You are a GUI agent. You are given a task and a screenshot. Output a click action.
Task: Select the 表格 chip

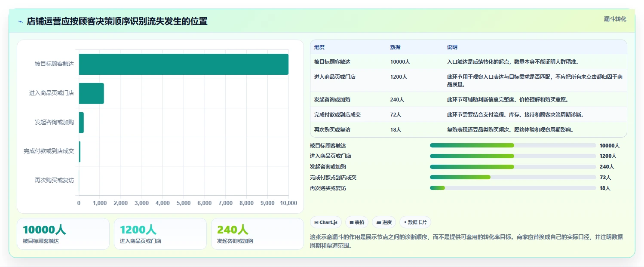357,222
